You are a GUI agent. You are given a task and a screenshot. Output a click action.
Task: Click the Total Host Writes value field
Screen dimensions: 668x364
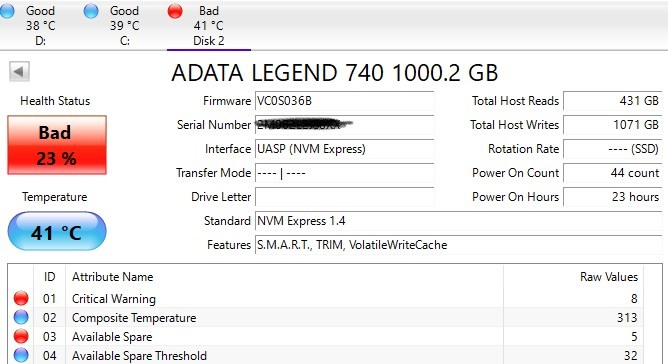[x=613, y=125]
